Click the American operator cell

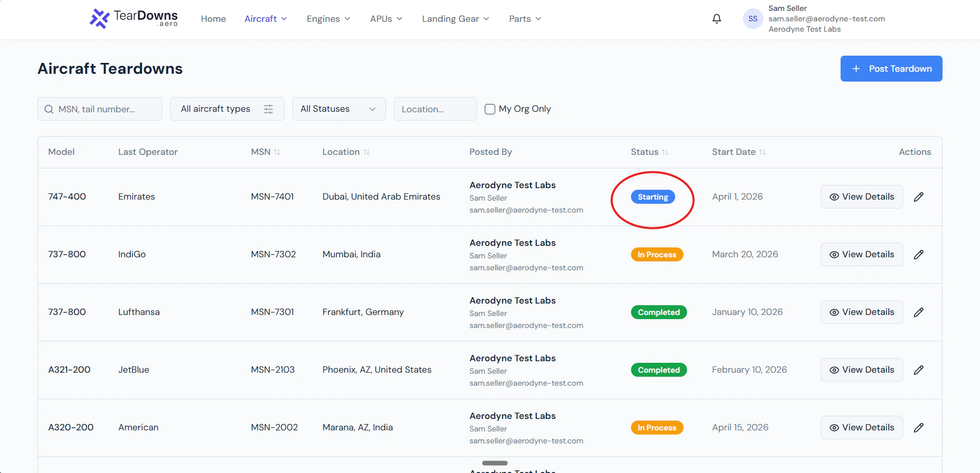point(138,428)
